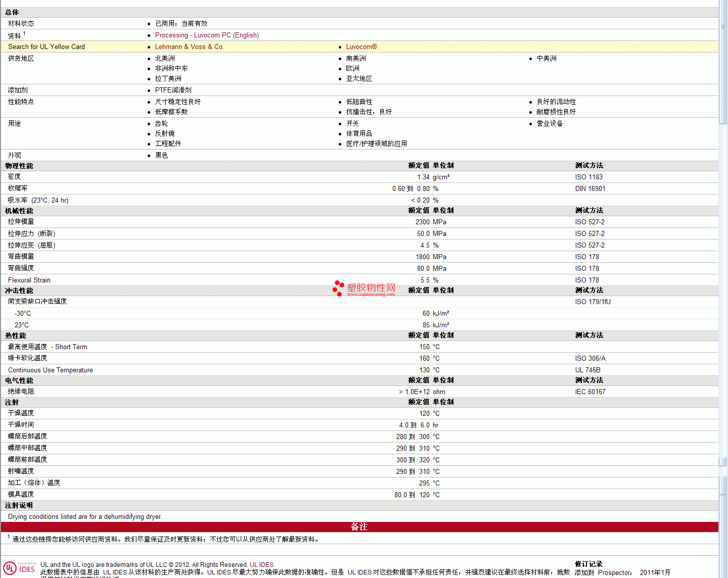Click the '良好的流动性' feature entry

pyautogui.click(x=556, y=102)
